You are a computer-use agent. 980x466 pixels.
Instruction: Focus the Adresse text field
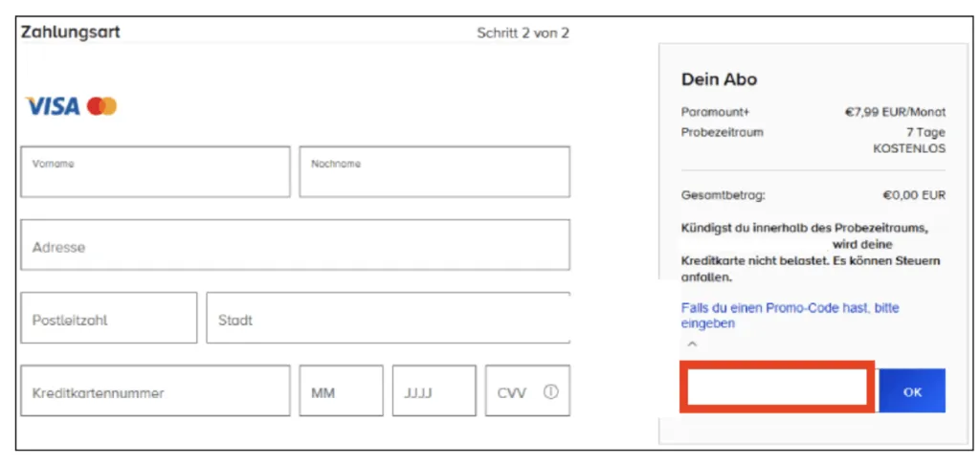tap(295, 246)
